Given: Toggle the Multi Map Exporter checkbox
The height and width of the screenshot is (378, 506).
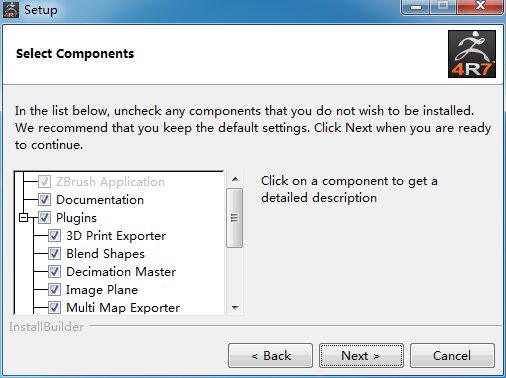Looking at the screenshot, I should (54, 307).
